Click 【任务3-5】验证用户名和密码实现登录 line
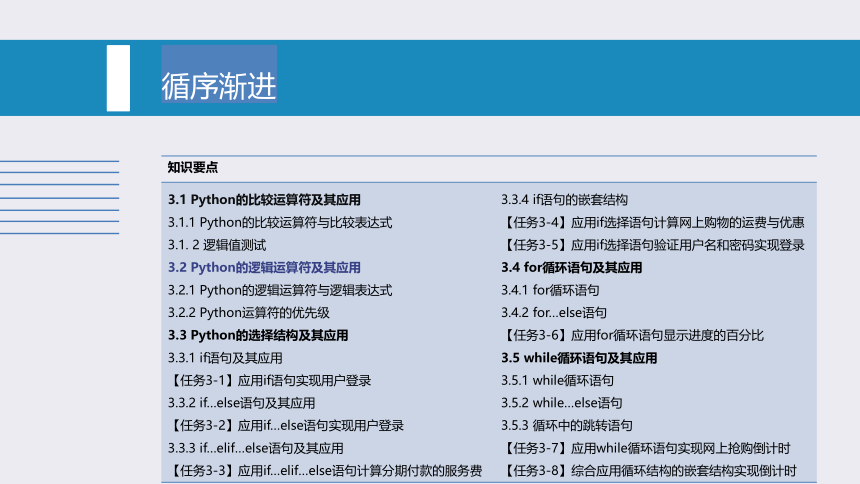 tap(653, 245)
